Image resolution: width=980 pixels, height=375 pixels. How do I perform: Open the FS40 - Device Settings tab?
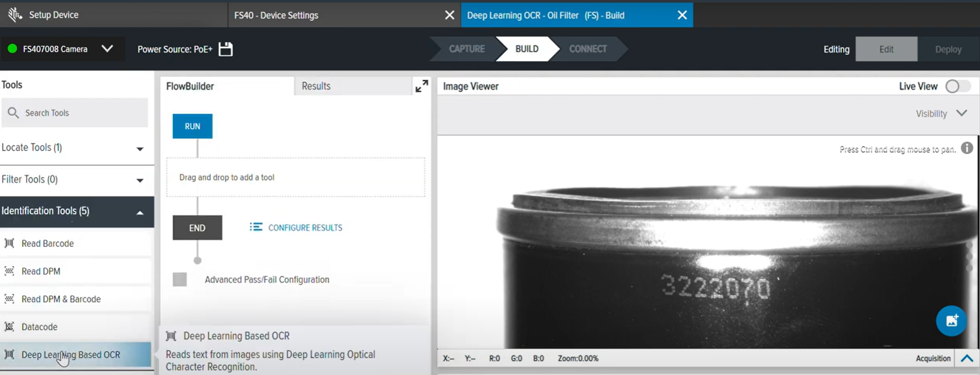tap(276, 15)
